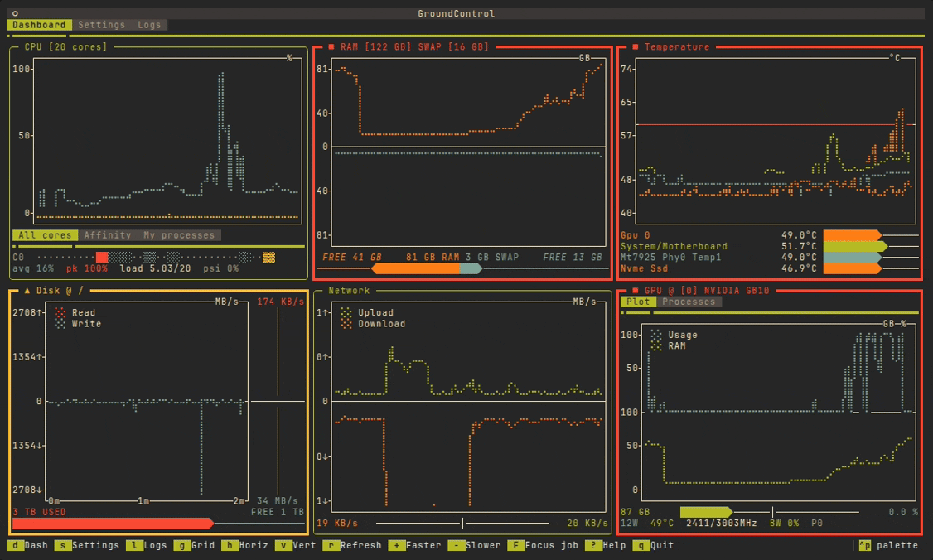Click the CPU [20 cores] panel title

point(66,46)
